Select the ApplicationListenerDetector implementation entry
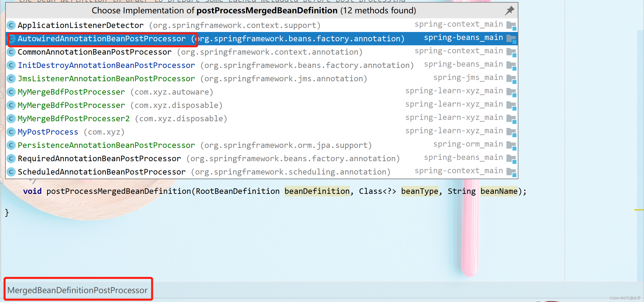644x302 pixels. click(80, 25)
